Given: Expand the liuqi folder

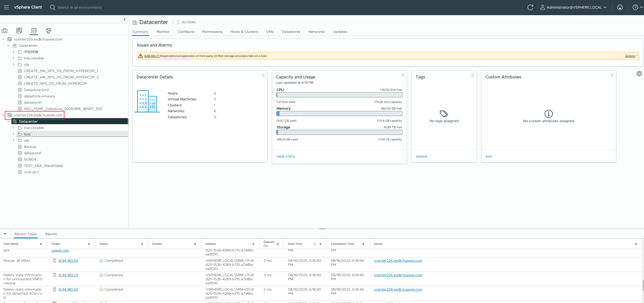Looking at the screenshot, I should [13, 134].
